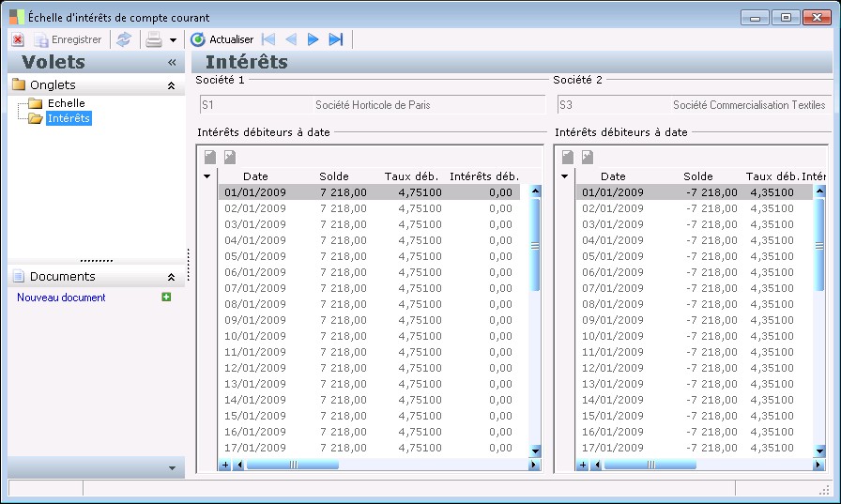Screen dimensions: 841x504
Task: Select the Intérêts tab in tree
Action: pos(69,118)
